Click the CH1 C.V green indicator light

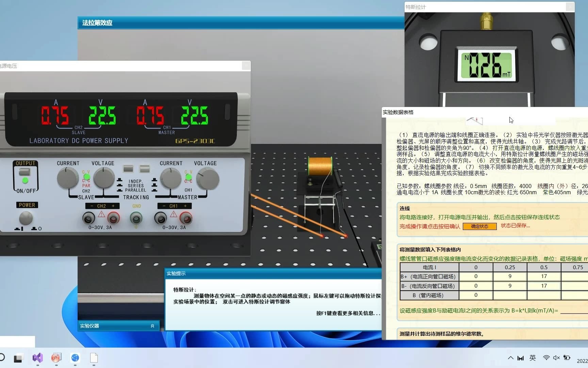click(x=188, y=177)
